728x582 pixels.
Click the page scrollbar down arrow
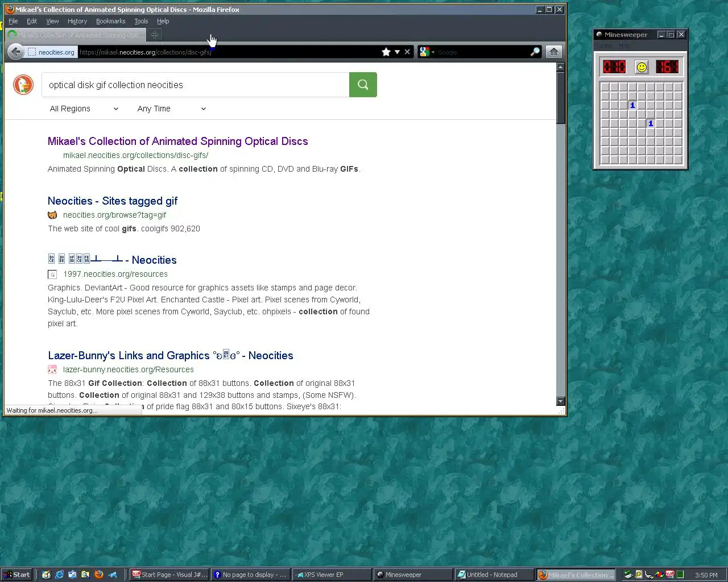[x=561, y=401]
